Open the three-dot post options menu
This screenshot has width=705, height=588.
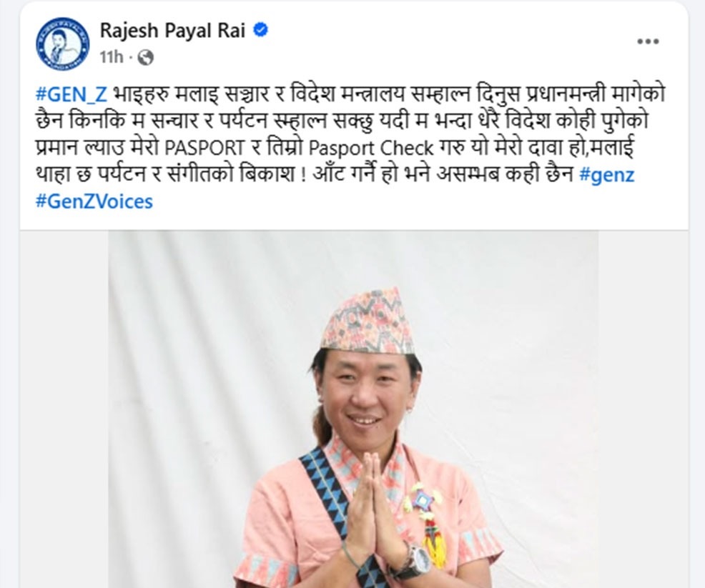(x=648, y=41)
